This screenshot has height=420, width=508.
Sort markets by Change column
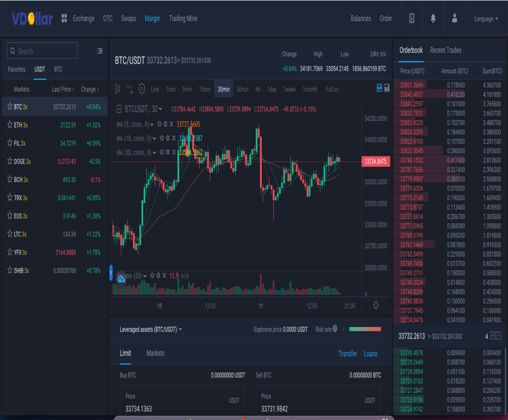click(x=90, y=89)
